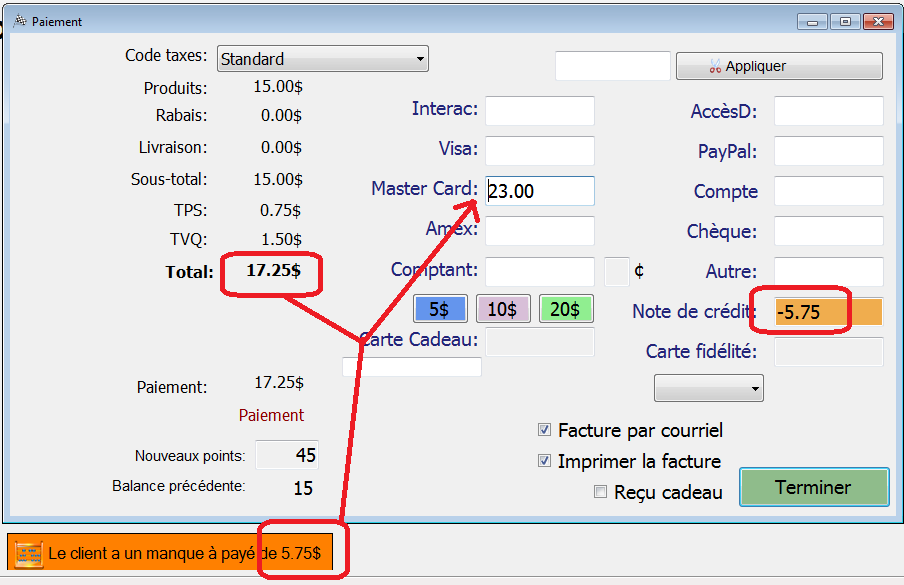Toggle Facture par courriel checkbox
This screenshot has width=904, height=585.
(545, 430)
